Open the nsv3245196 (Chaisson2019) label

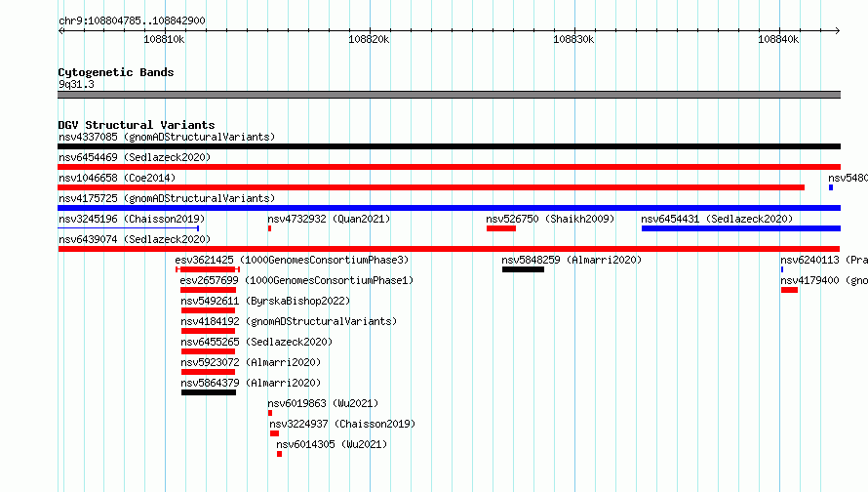coord(132,219)
